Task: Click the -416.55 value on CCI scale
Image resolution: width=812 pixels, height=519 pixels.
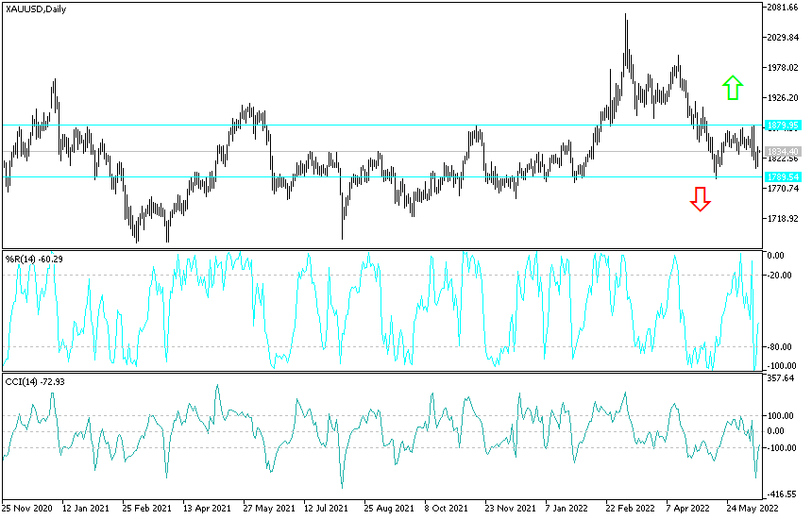Action: tap(782, 494)
